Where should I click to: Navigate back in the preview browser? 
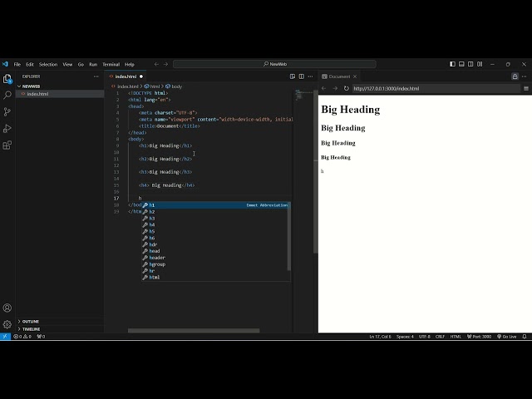tap(323, 88)
